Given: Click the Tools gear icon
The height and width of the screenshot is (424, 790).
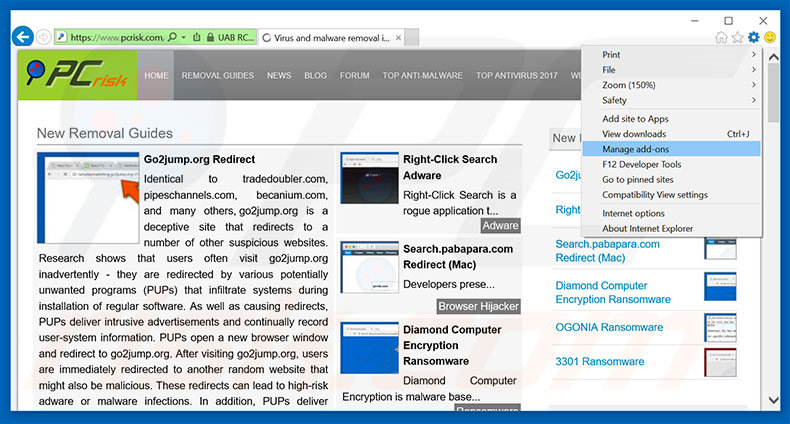Looking at the screenshot, I should coord(754,37).
